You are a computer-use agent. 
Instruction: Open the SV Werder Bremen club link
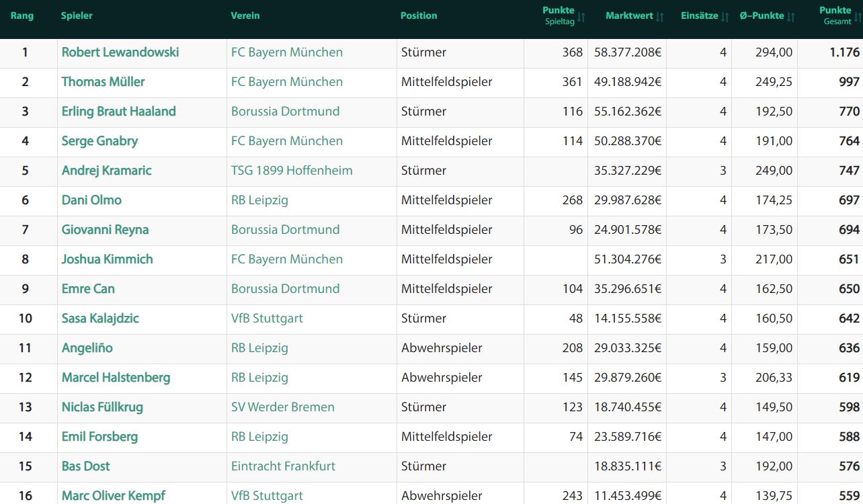[283, 407]
